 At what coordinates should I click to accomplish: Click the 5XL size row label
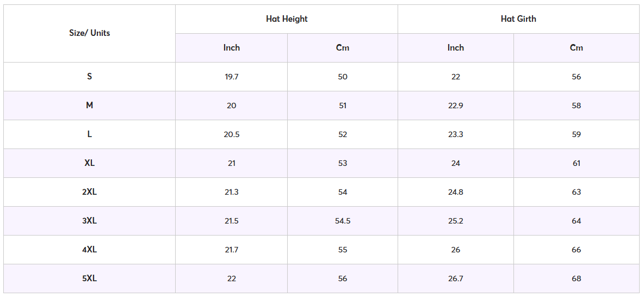pos(90,279)
